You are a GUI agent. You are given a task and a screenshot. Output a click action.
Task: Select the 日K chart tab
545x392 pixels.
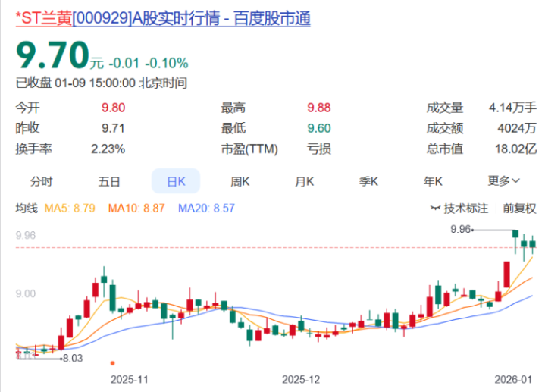(176, 181)
